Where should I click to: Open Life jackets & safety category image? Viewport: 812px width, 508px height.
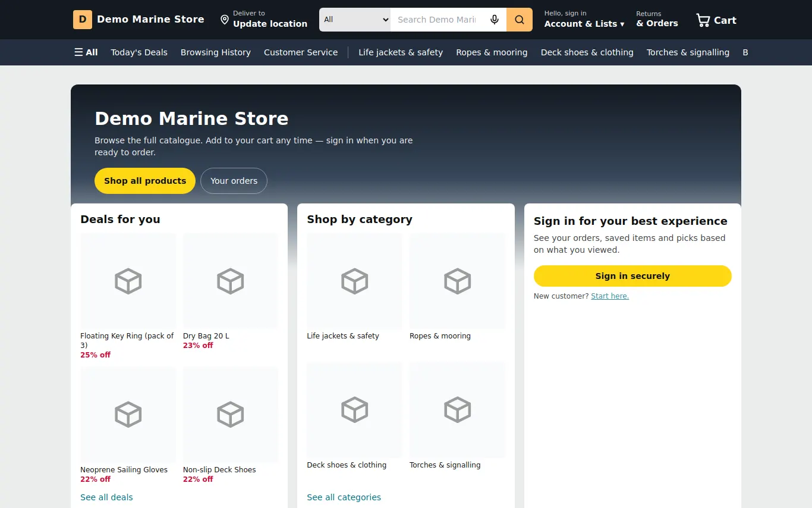coord(355,281)
